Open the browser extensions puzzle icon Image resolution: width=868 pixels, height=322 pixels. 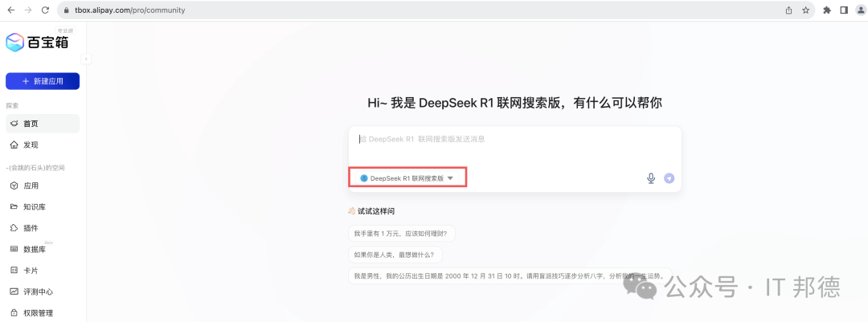(827, 10)
